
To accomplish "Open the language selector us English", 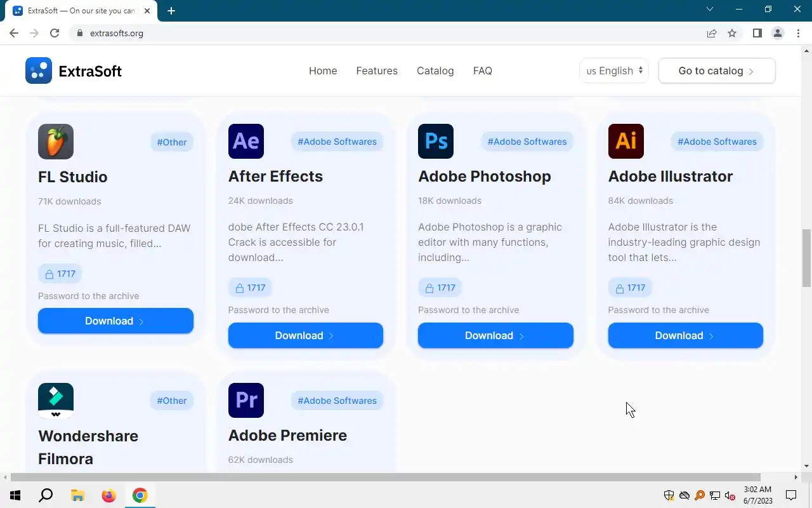I will click(614, 70).
